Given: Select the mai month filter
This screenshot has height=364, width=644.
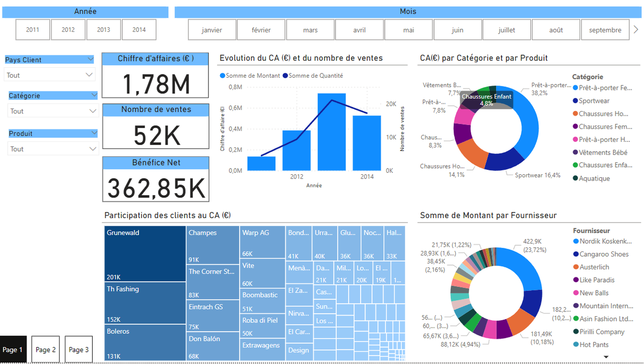Looking at the screenshot, I should point(408,29).
